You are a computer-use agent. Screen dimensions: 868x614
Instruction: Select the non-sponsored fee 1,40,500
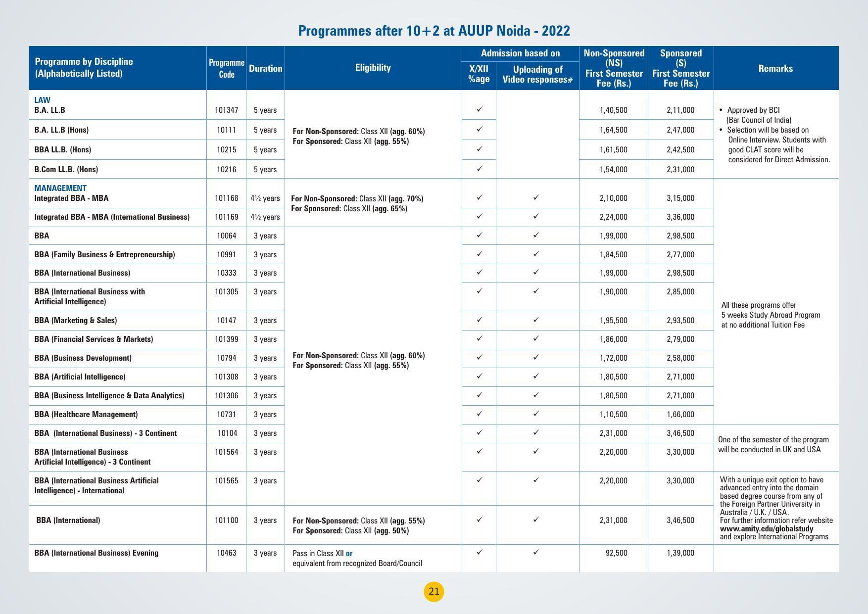click(614, 110)
